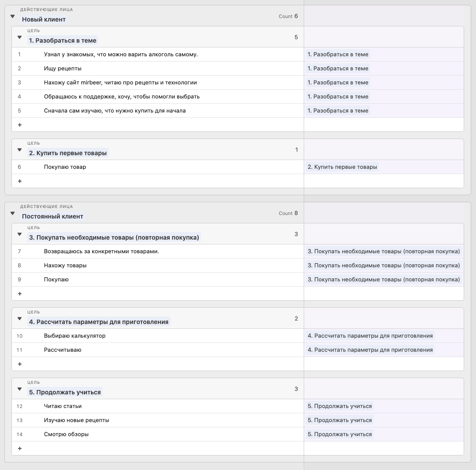The width and height of the screenshot is (476, 470).
Task: Open the Выбираю калькулятор record
Action: pos(75,336)
